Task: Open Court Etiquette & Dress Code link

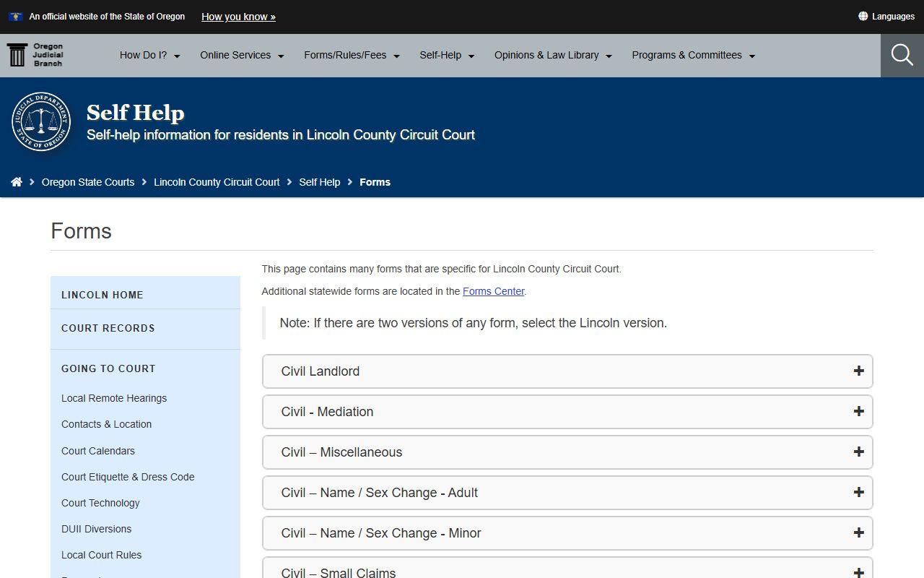Action: click(128, 477)
